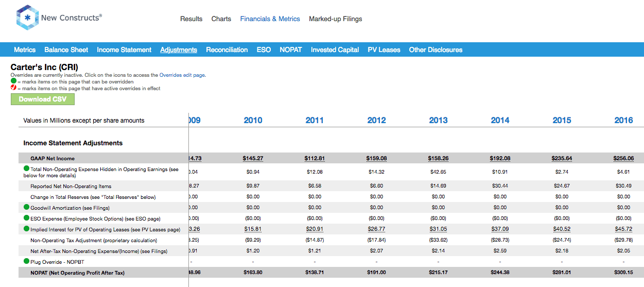
Task: Click NOPAT value $281.01
Action: click(562, 273)
